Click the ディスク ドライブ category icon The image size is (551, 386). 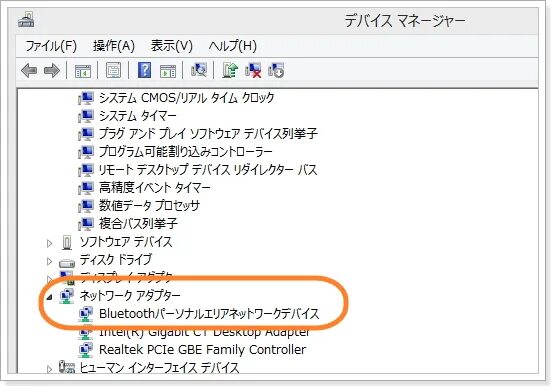coord(67,262)
